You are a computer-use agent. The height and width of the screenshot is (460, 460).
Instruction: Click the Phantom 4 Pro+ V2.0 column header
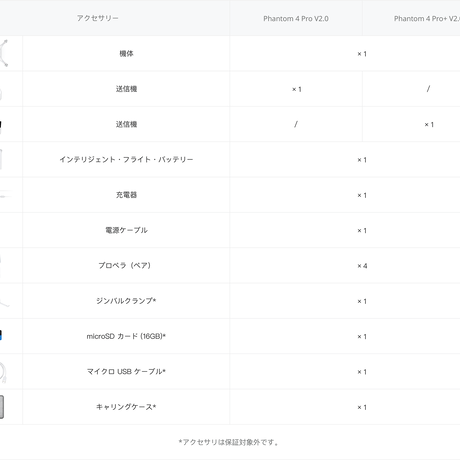pos(427,19)
